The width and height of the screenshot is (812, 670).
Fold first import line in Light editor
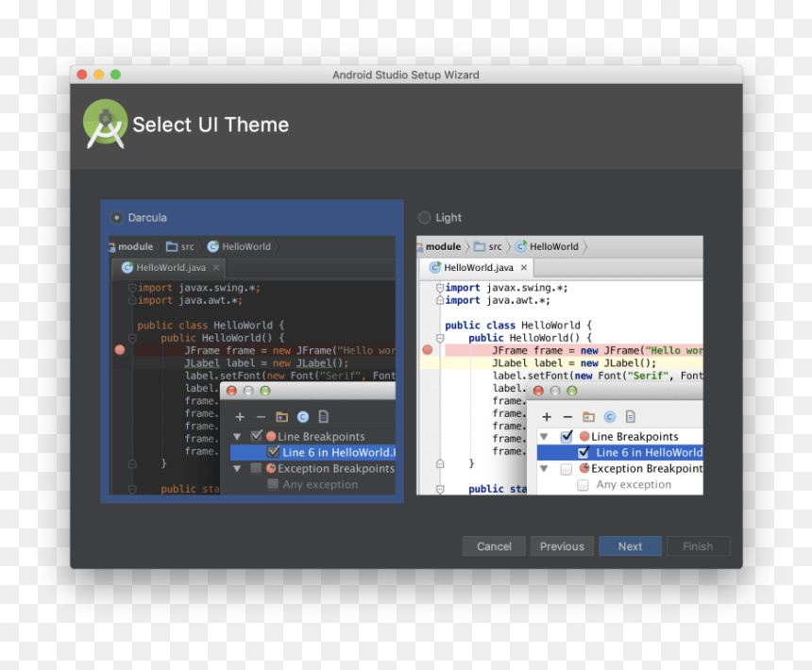coord(440,288)
